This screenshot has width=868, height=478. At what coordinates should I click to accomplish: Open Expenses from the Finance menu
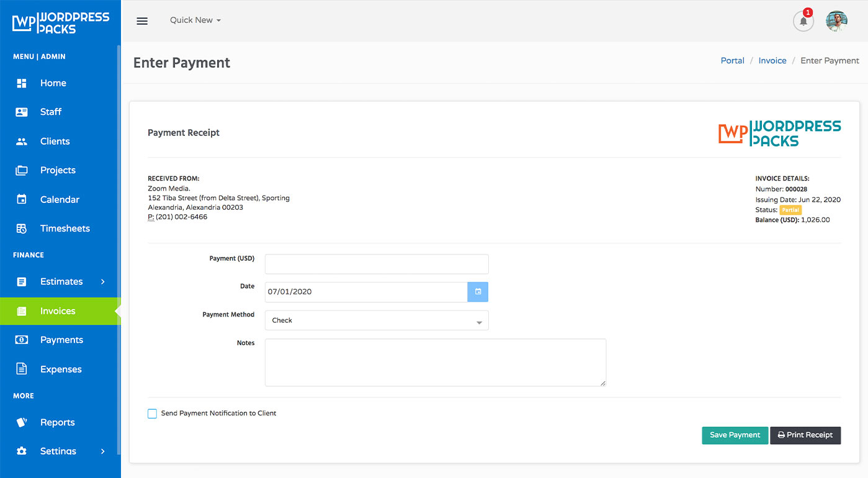tap(61, 369)
